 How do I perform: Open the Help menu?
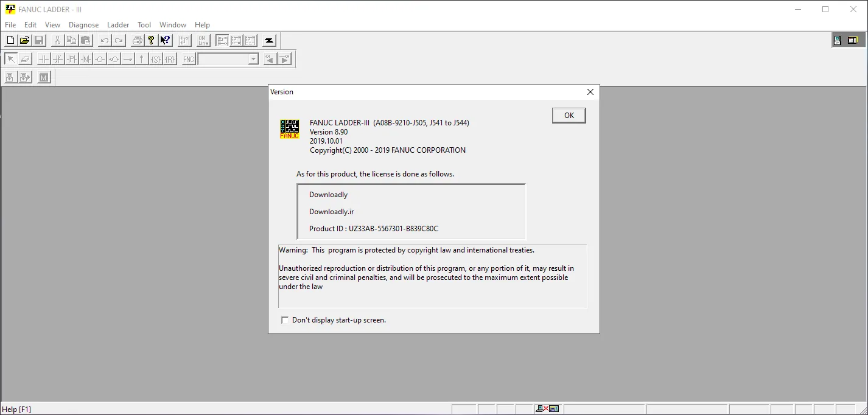pos(202,25)
